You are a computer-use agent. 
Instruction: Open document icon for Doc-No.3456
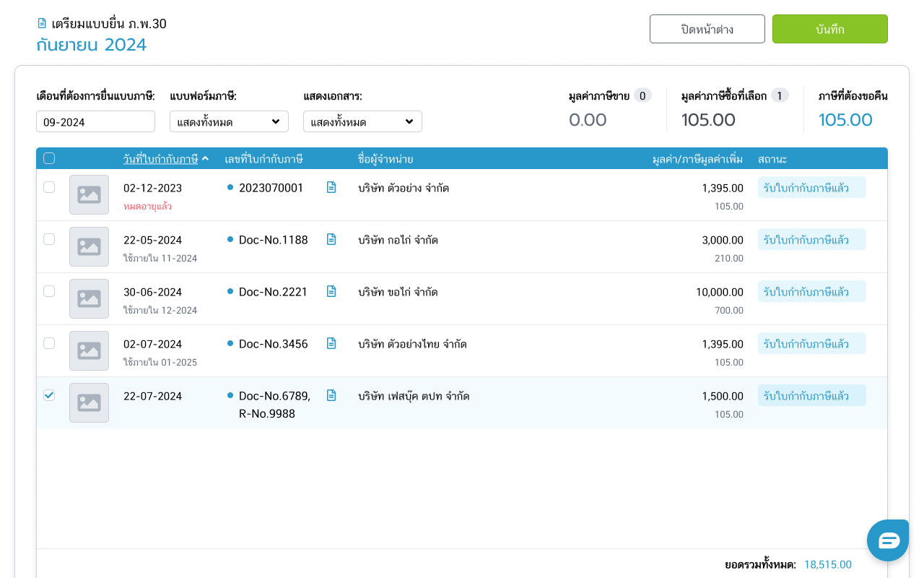[x=331, y=344]
